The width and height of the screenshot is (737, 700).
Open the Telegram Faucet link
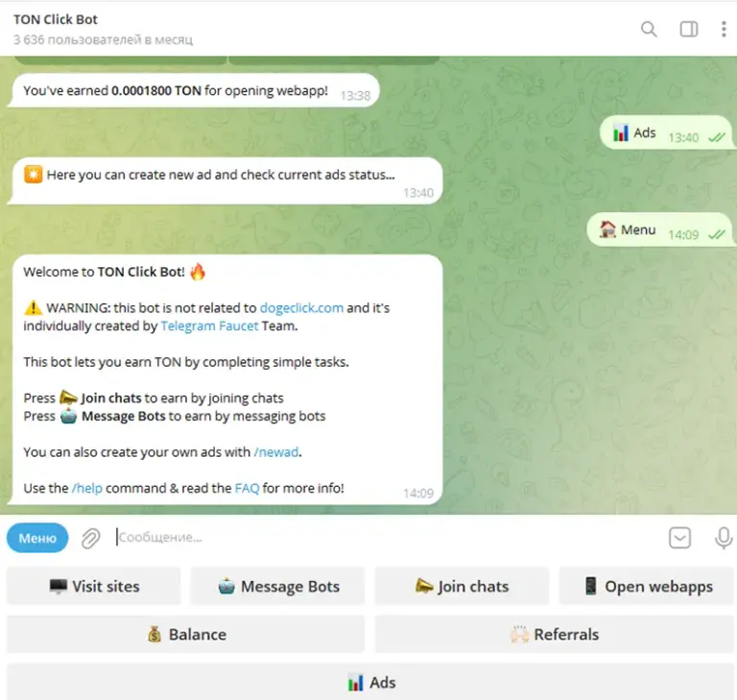(x=209, y=326)
